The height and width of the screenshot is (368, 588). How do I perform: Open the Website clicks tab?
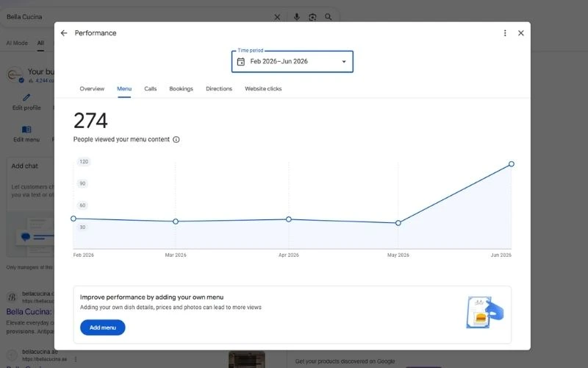pyautogui.click(x=263, y=88)
